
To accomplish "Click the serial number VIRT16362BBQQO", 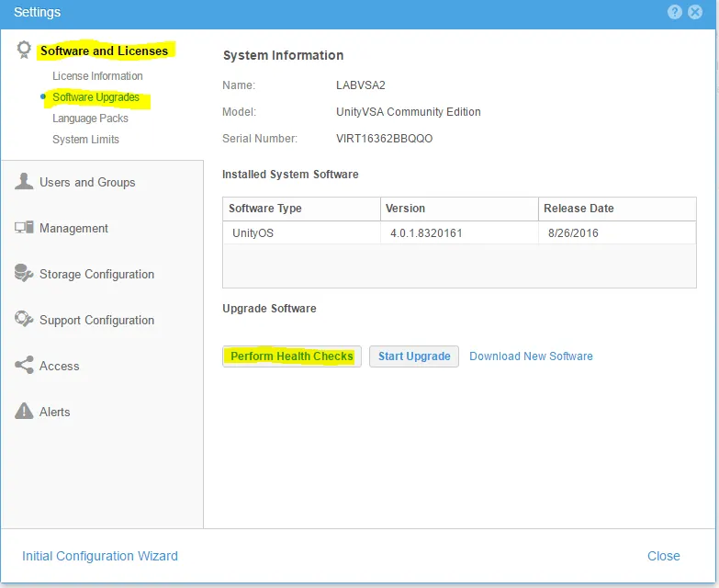I will tap(384, 139).
